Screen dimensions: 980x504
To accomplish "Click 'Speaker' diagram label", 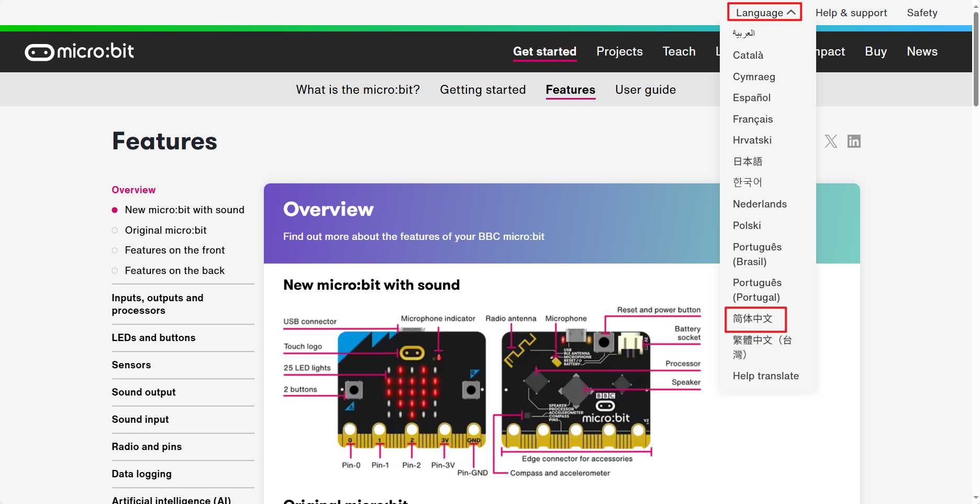I will coord(686,382).
